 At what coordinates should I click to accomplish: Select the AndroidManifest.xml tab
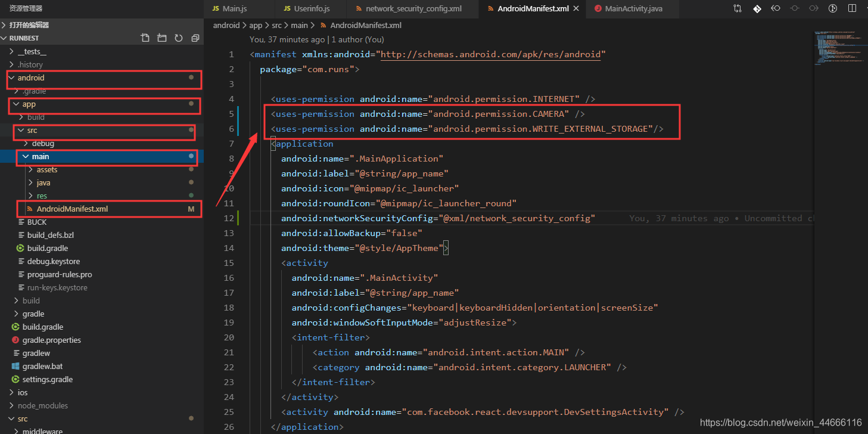pos(533,9)
